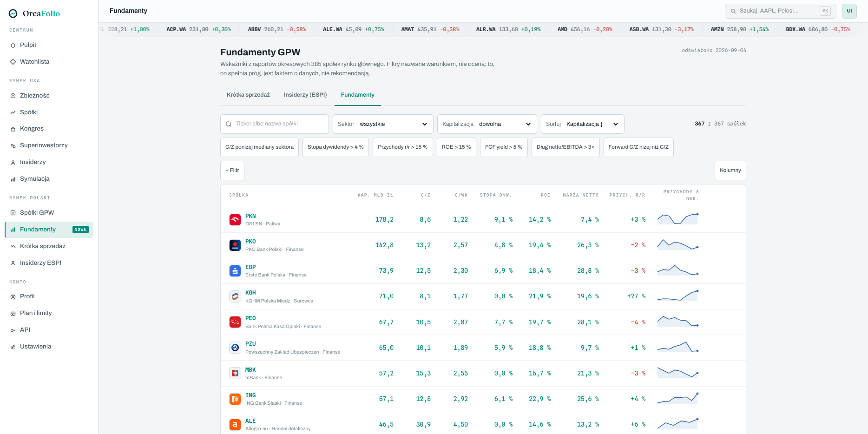Switch to the Krótka sprzedaż tab
Image resolution: width=868 pixels, height=434 pixels.
tap(248, 95)
